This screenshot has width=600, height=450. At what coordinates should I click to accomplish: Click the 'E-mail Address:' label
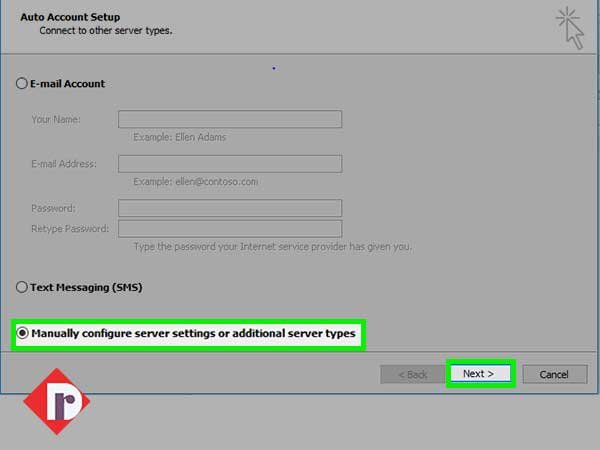(x=64, y=164)
